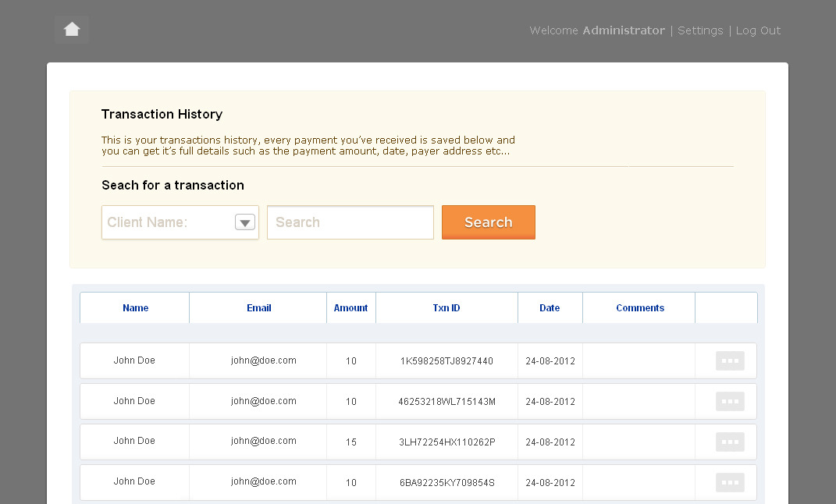
Task: Open details for transaction 3LH72254HX110262P
Action: (x=730, y=442)
